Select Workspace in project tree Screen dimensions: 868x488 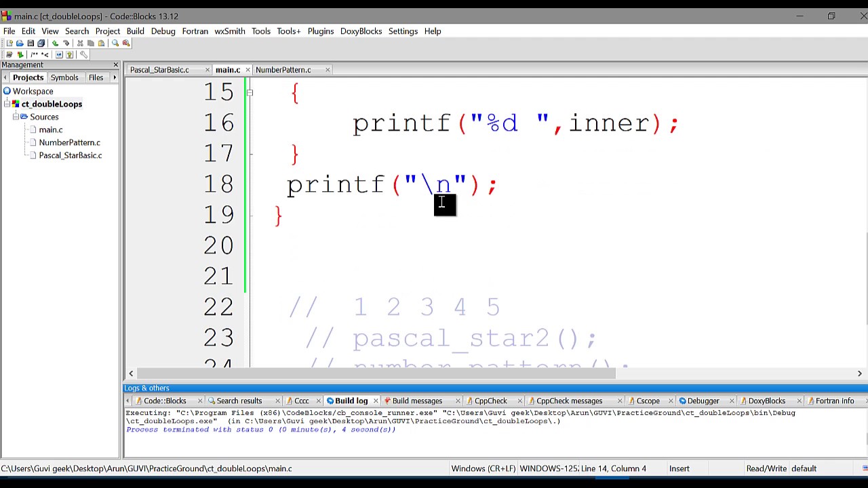click(33, 91)
